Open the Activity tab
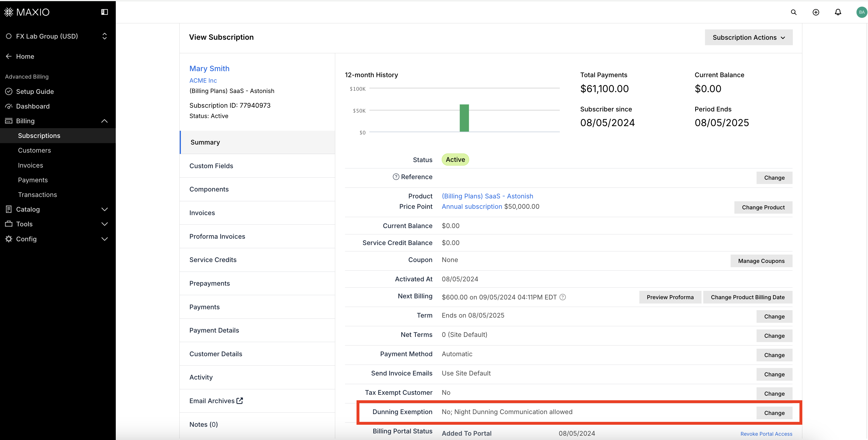 pyautogui.click(x=257, y=377)
